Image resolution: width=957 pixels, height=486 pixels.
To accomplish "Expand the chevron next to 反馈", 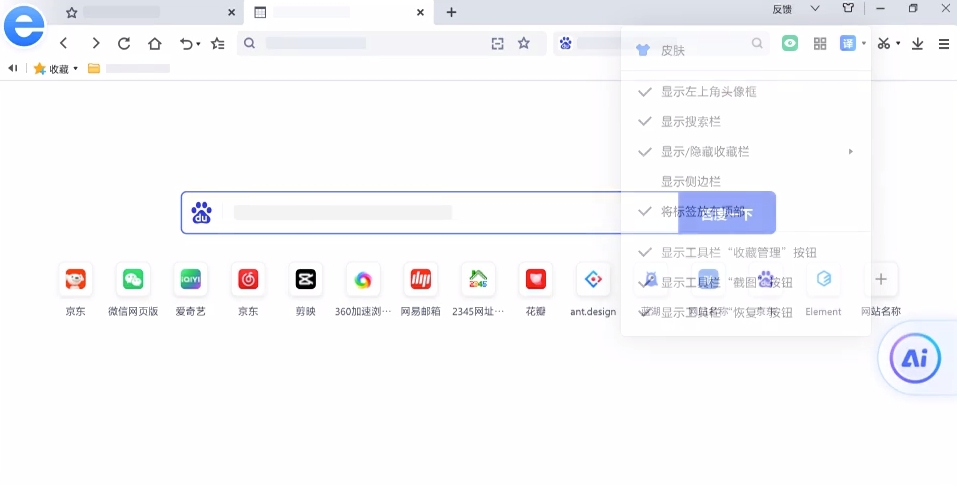I will coord(815,9).
